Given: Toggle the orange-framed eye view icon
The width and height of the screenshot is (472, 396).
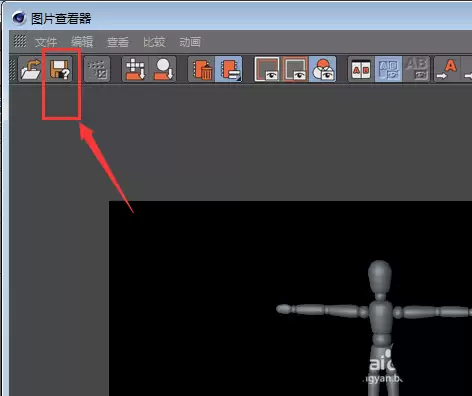Looking at the screenshot, I should coord(295,69).
